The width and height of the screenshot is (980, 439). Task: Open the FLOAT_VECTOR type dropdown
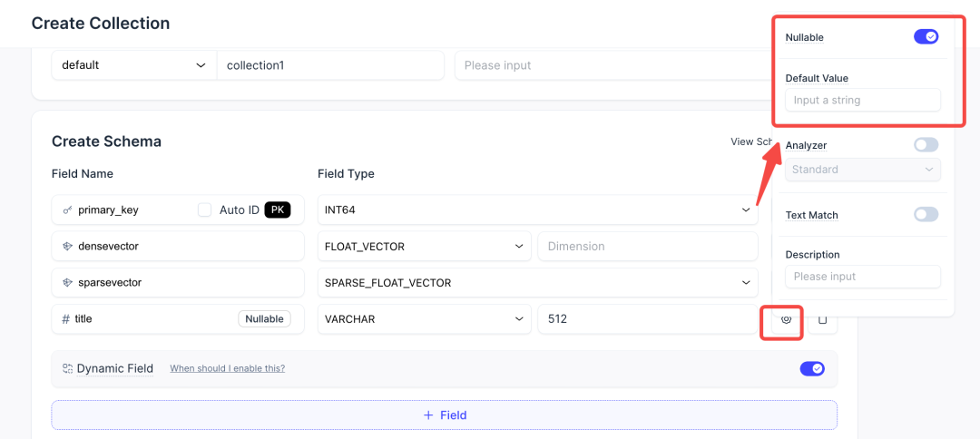click(x=424, y=246)
